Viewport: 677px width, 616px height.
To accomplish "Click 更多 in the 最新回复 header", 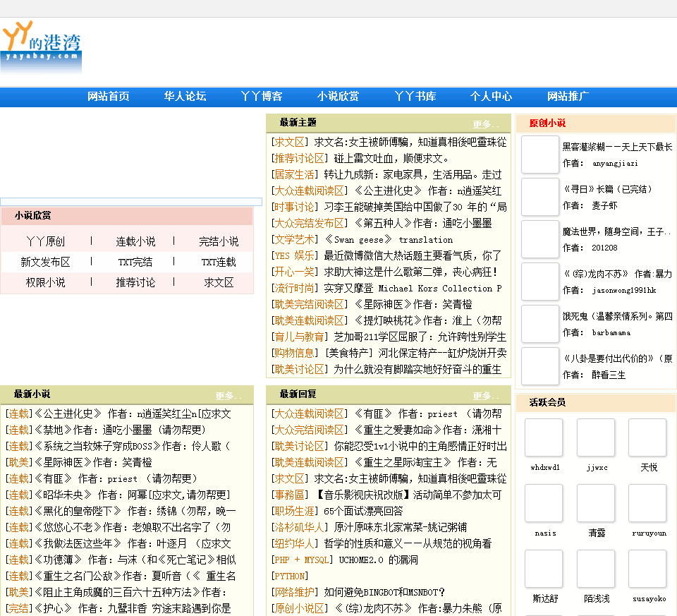I will pos(485,396).
